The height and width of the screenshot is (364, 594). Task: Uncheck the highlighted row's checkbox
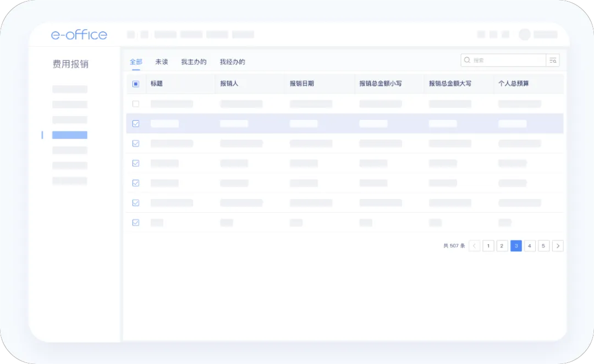136,124
